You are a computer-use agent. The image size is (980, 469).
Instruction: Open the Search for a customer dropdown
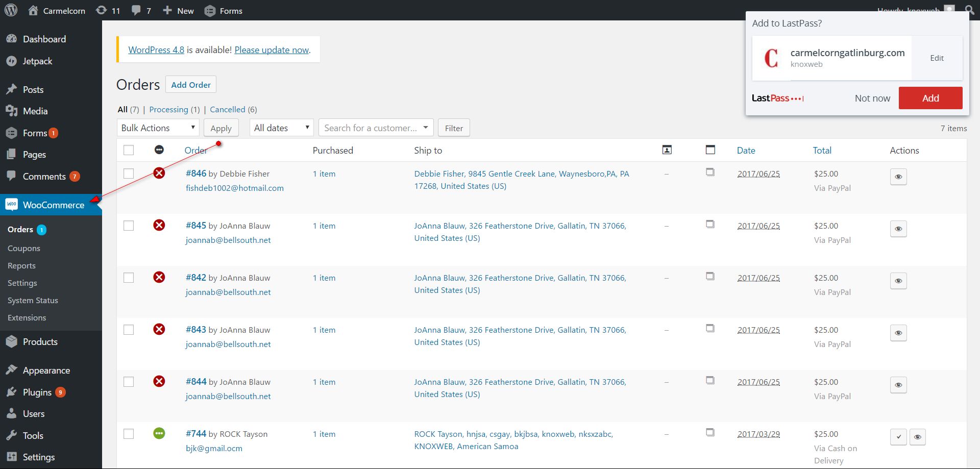376,128
